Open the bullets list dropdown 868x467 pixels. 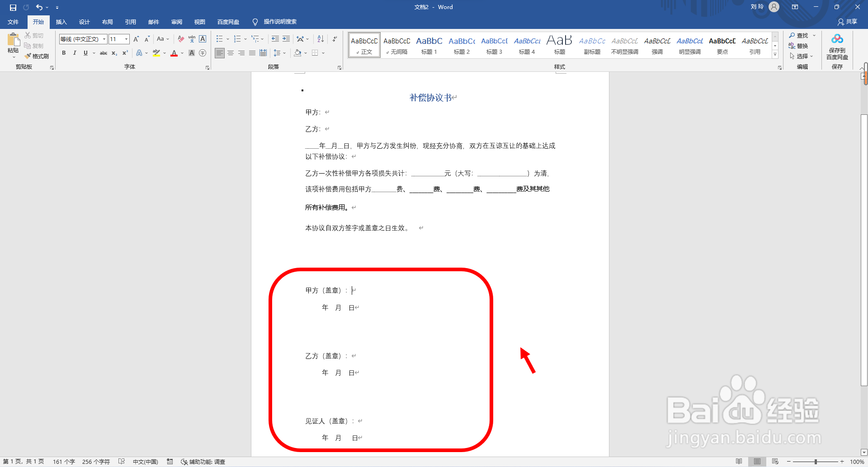pyautogui.click(x=227, y=39)
